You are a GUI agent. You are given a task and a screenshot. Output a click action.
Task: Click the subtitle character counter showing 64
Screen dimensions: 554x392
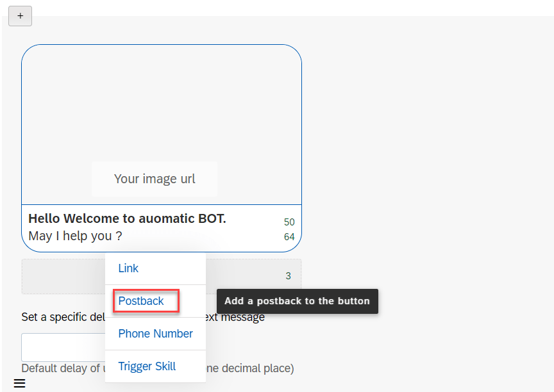pos(289,237)
